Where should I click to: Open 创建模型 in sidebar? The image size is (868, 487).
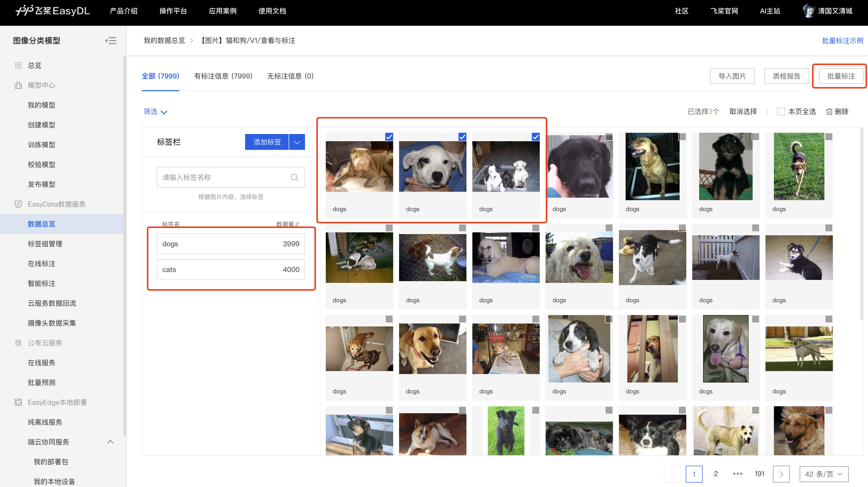click(x=41, y=125)
